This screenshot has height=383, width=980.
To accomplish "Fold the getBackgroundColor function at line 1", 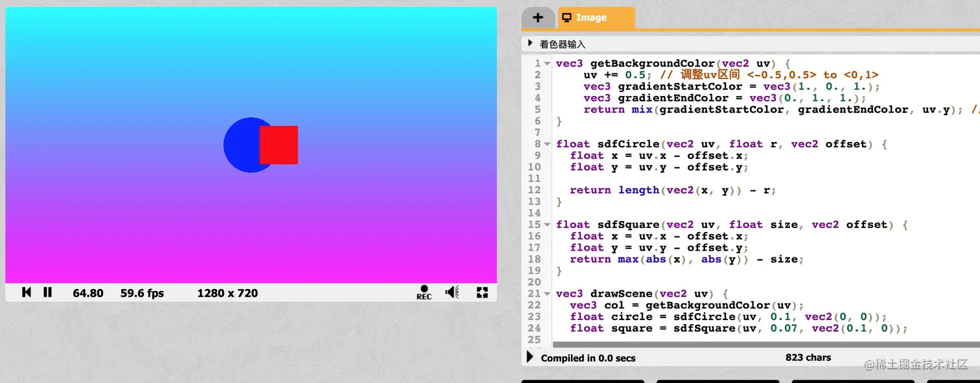I will [548, 64].
